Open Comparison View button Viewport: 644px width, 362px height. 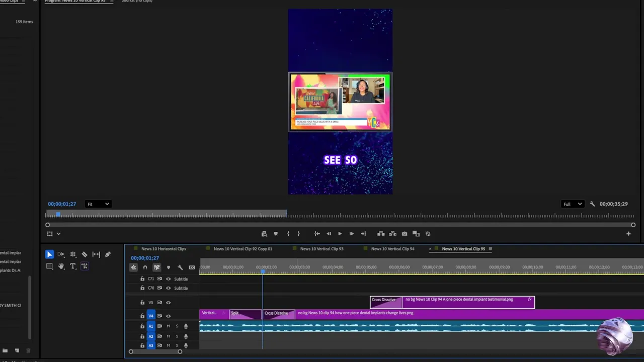click(x=416, y=234)
